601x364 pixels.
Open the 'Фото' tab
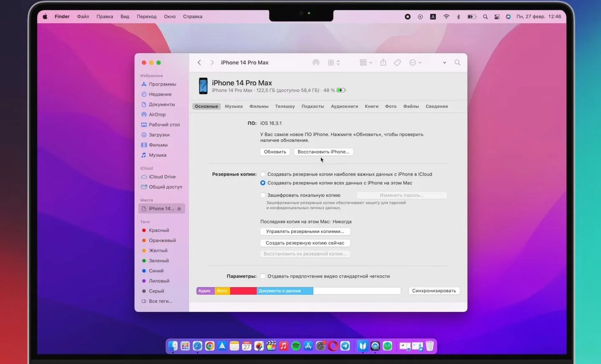[391, 106]
